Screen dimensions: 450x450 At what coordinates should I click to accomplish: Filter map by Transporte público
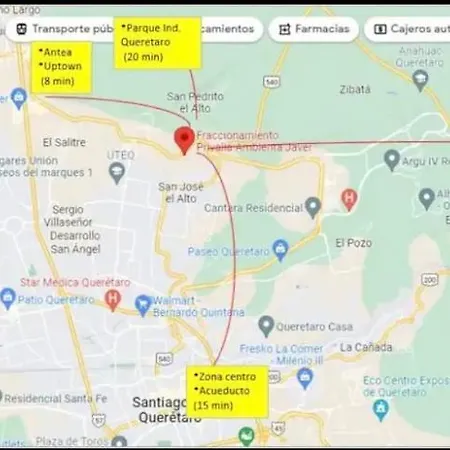click(x=60, y=29)
